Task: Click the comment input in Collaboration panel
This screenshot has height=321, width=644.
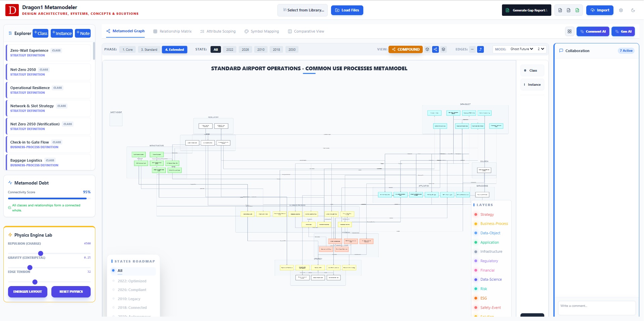Action: 597,308
